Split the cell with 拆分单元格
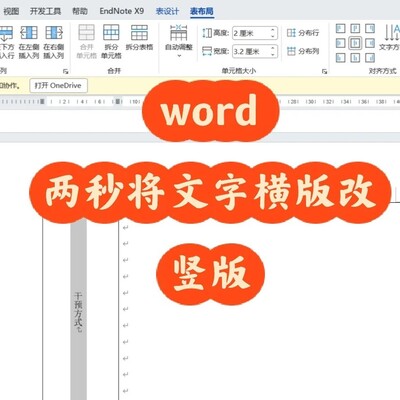Viewport: 400px width, 400px height. (111, 42)
